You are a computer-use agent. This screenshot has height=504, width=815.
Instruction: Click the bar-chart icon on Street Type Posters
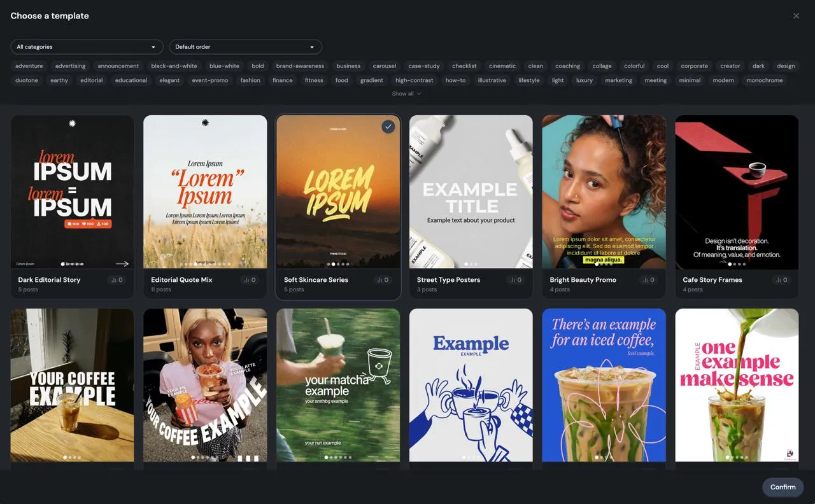[514, 279]
